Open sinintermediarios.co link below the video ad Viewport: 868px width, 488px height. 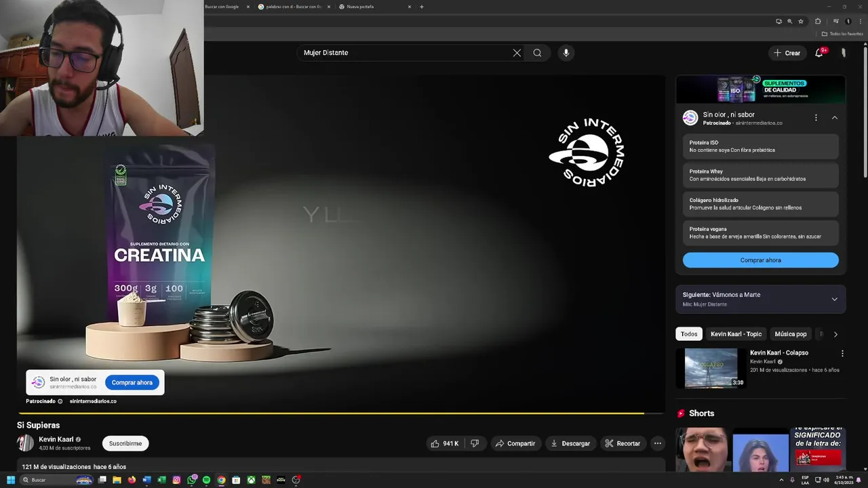(93, 401)
